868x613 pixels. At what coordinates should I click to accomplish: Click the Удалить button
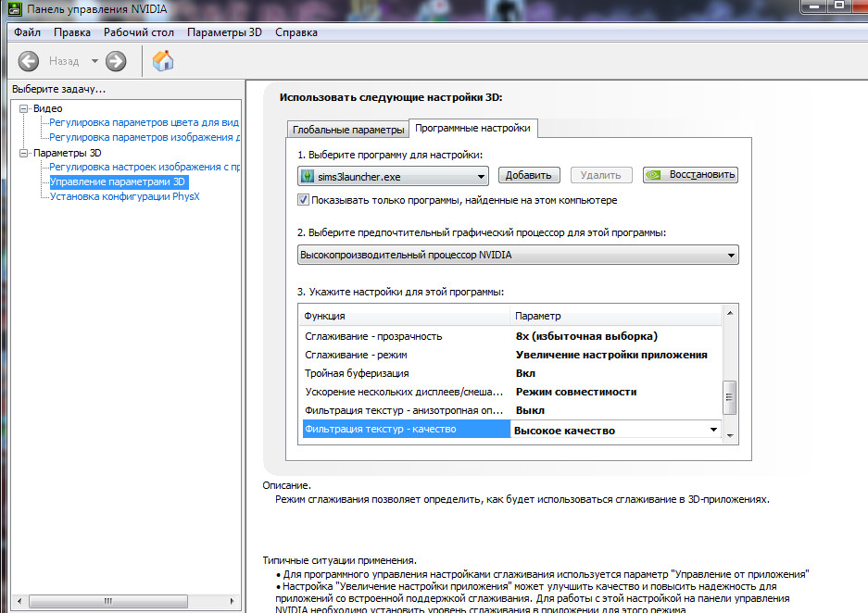(x=600, y=175)
